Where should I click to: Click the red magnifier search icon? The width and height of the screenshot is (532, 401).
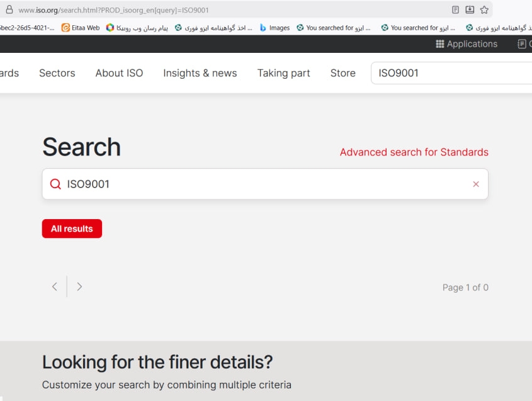pyautogui.click(x=55, y=184)
